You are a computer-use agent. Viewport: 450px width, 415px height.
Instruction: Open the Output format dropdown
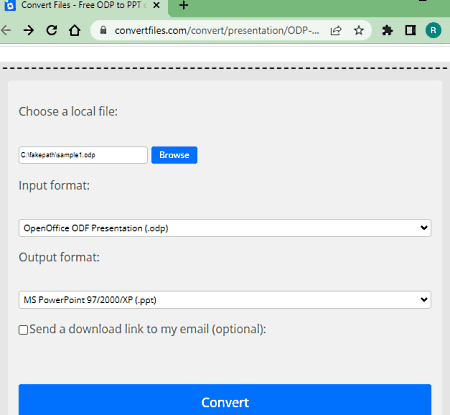(225, 300)
